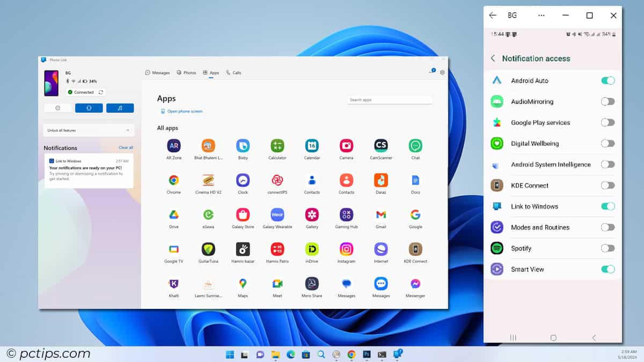The width and height of the screenshot is (644, 362).
Task: Select the CamScanner app icon
Action: coord(380,146)
